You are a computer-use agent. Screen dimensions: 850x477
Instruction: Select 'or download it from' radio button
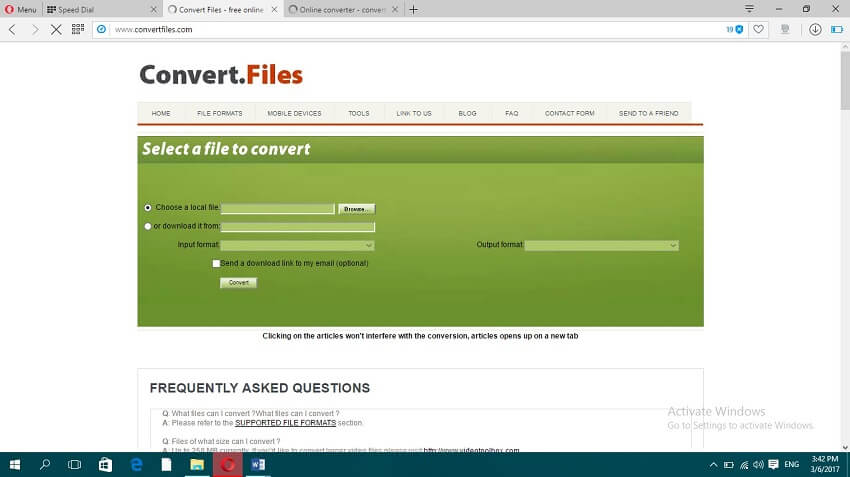click(148, 226)
